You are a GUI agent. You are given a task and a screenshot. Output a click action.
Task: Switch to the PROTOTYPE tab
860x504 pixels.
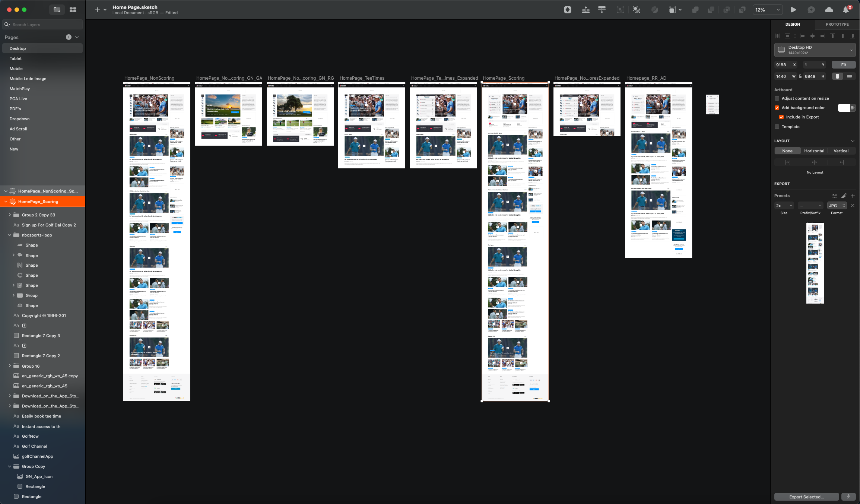[x=837, y=24]
